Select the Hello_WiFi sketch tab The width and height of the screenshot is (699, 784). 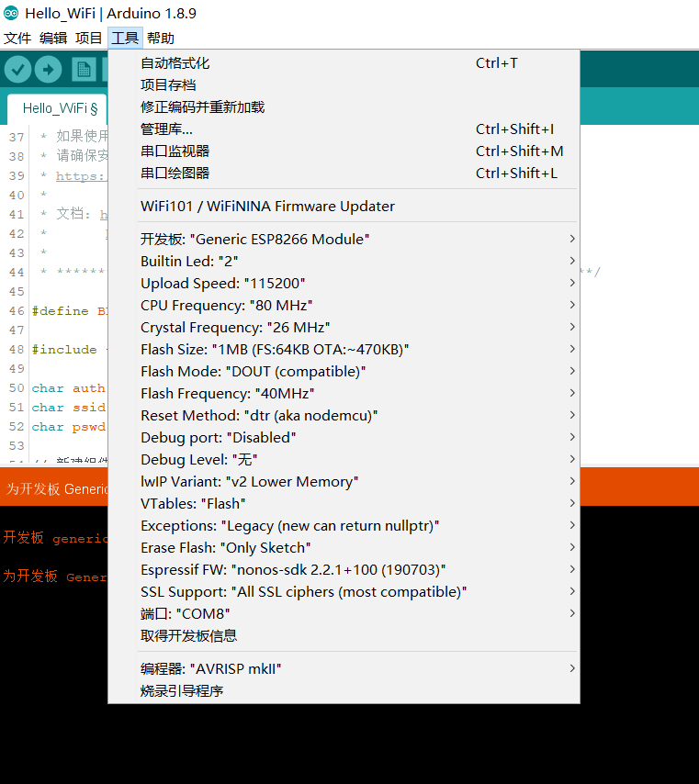point(58,108)
